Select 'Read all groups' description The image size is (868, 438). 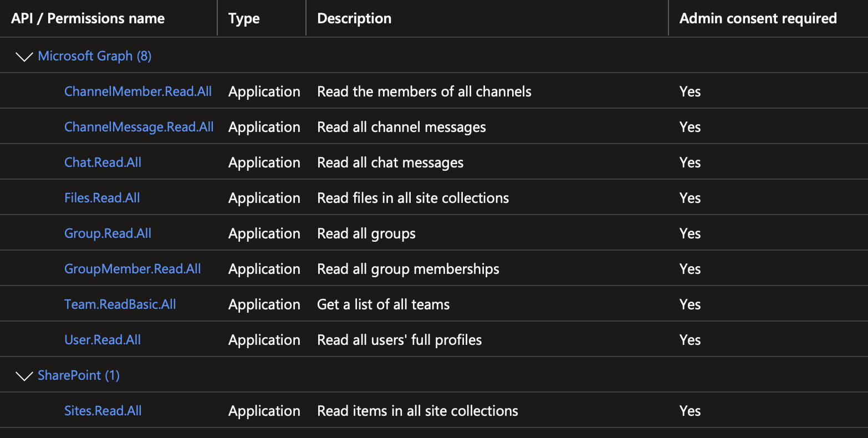(x=366, y=233)
